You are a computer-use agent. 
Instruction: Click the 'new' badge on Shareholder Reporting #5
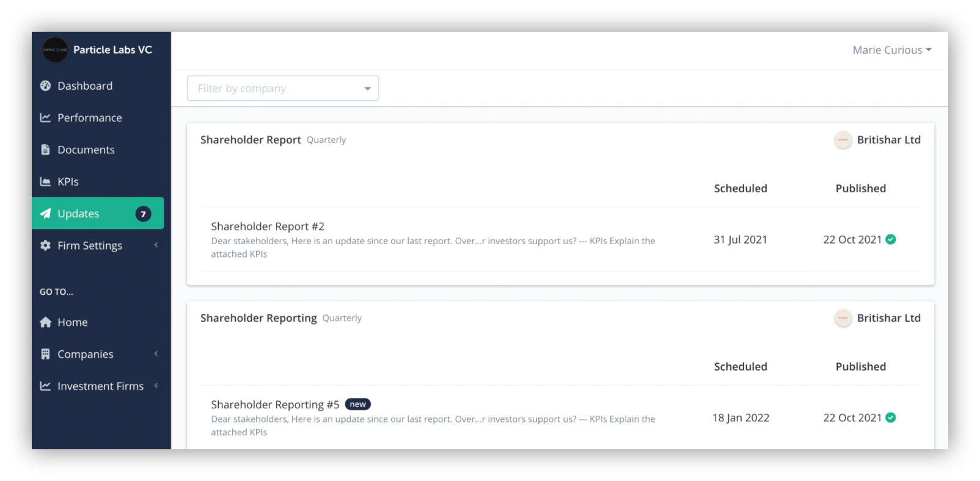[x=358, y=404]
